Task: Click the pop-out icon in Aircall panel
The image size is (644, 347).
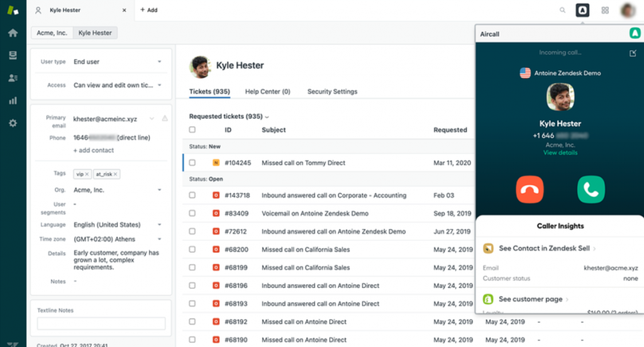Action: pyautogui.click(x=633, y=53)
